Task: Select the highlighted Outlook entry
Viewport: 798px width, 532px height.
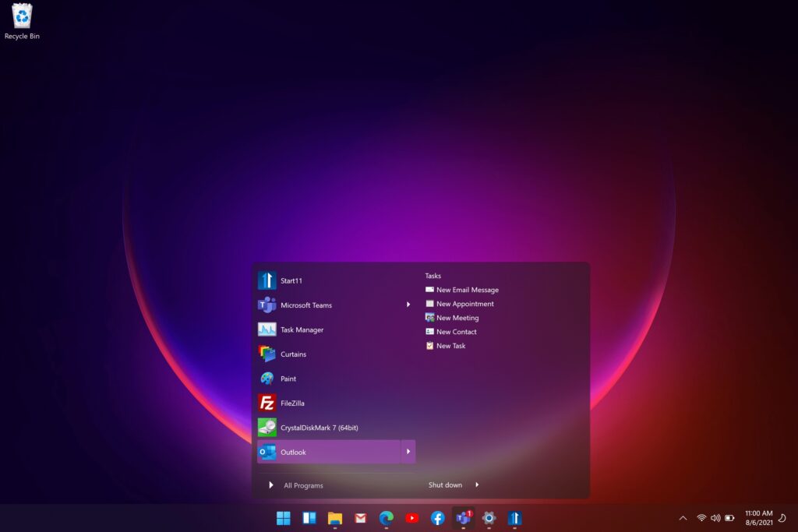Action: 328,452
